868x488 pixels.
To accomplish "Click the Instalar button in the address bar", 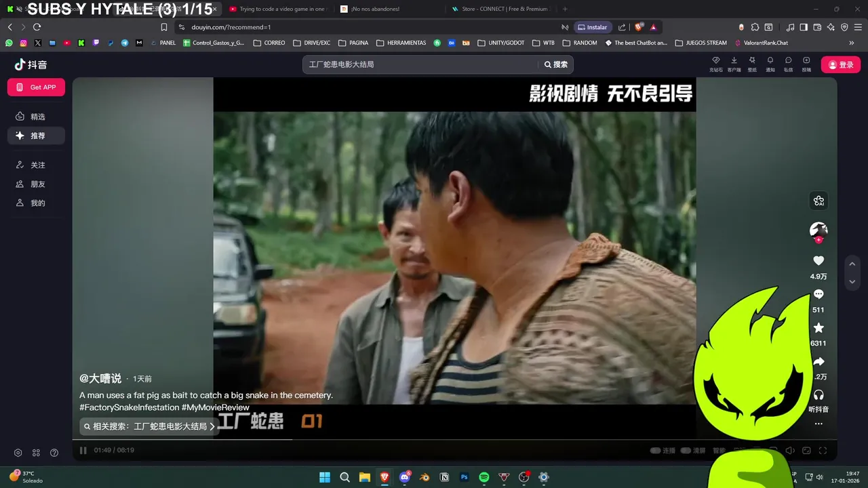I will coord(592,27).
